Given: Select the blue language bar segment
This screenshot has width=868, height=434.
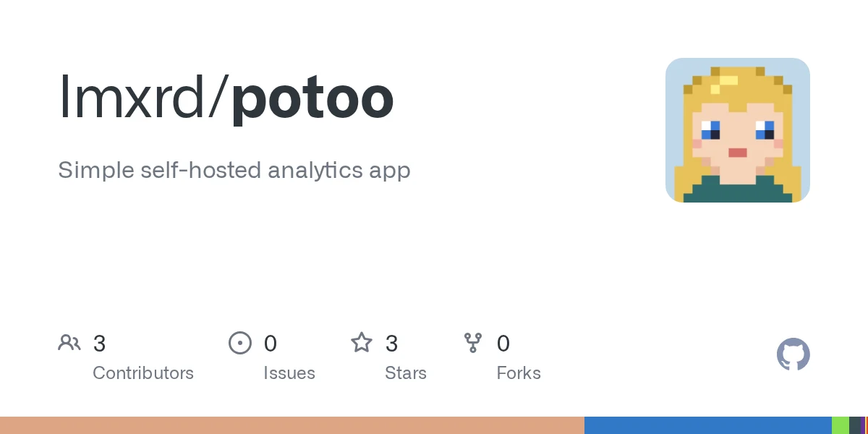Looking at the screenshot, I should 708,425.
